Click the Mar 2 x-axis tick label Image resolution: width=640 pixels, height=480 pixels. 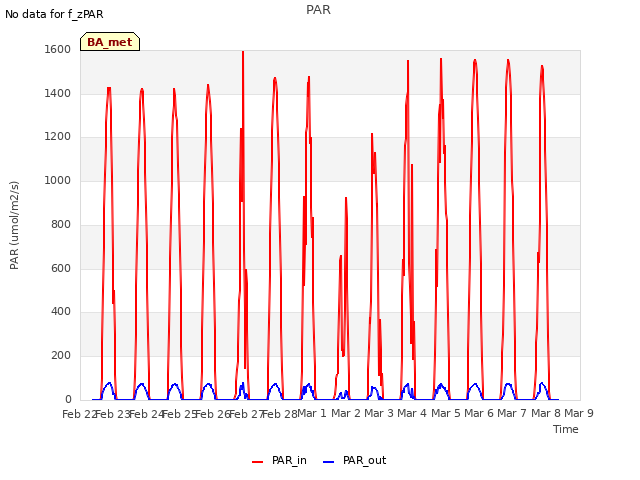(x=346, y=413)
